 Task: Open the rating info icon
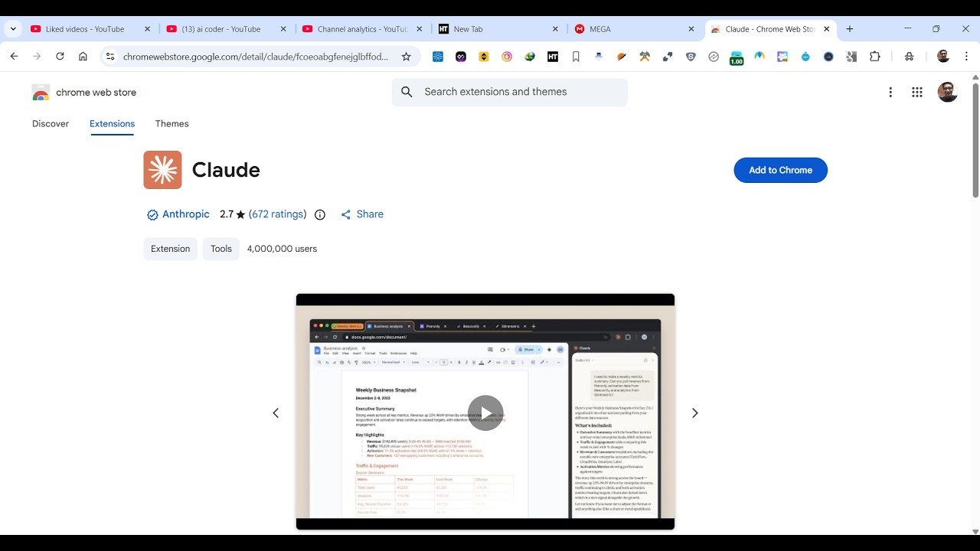click(x=320, y=215)
